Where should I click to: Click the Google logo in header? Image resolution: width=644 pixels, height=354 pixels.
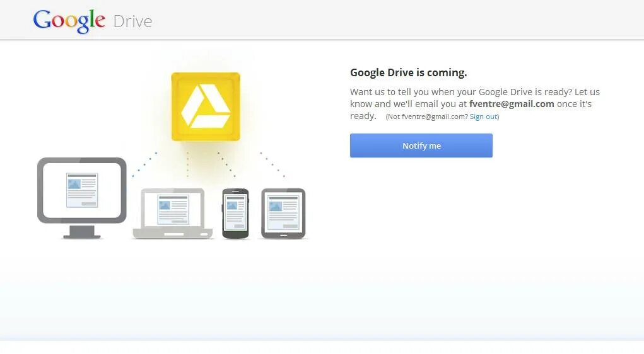[69, 21]
